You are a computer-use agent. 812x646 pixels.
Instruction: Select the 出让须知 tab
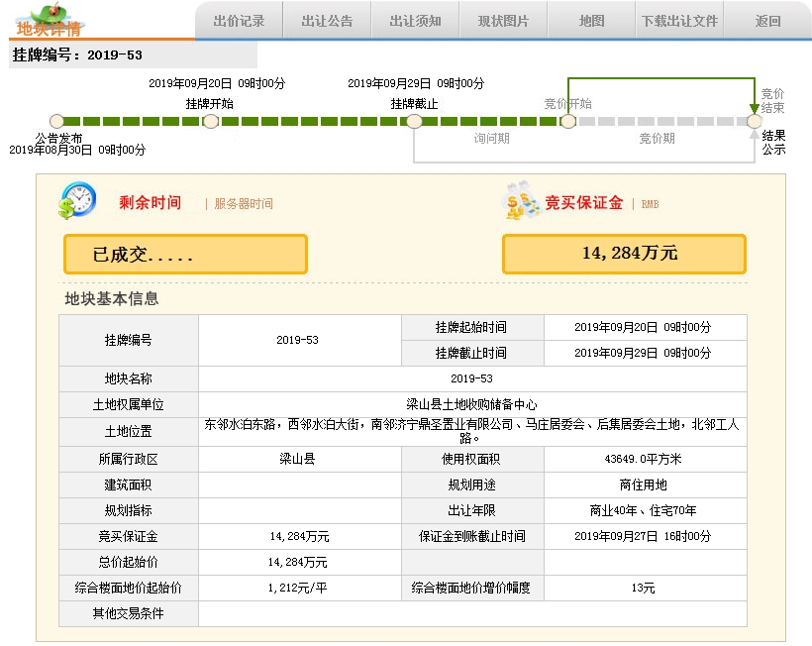tap(415, 21)
